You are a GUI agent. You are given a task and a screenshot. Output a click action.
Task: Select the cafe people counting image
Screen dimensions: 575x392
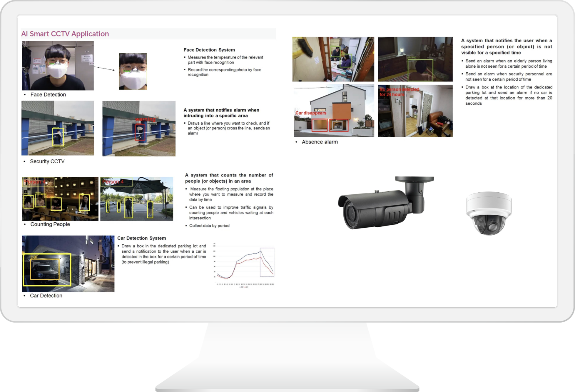tap(60, 199)
